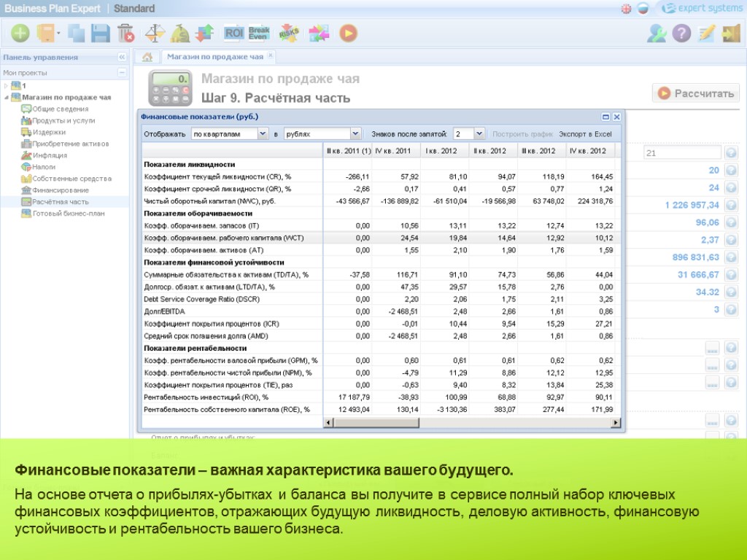Click Экспорт в Excel link
The image size is (747, 560).
click(x=586, y=134)
